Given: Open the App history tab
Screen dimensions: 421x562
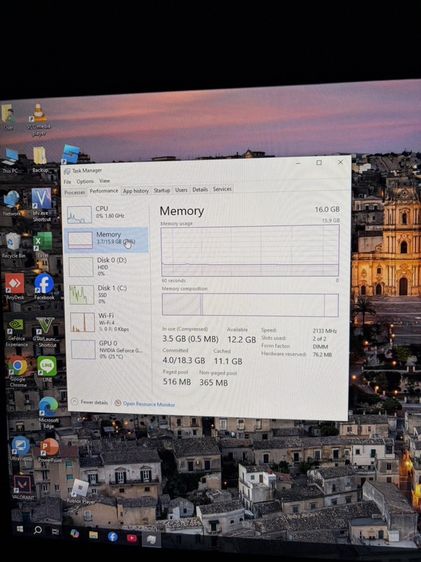Looking at the screenshot, I should (x=136, y=191).
